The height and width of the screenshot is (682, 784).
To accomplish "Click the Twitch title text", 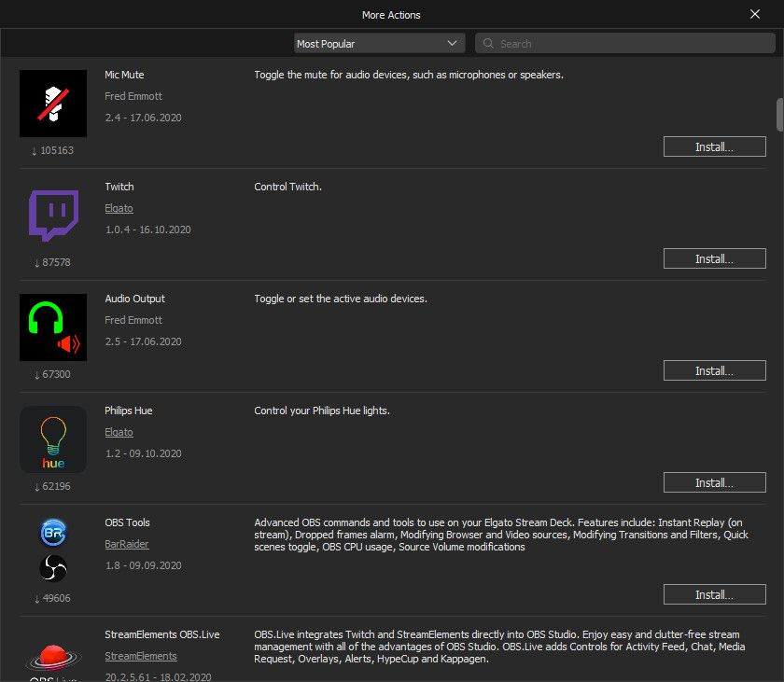I will [119, 187].
